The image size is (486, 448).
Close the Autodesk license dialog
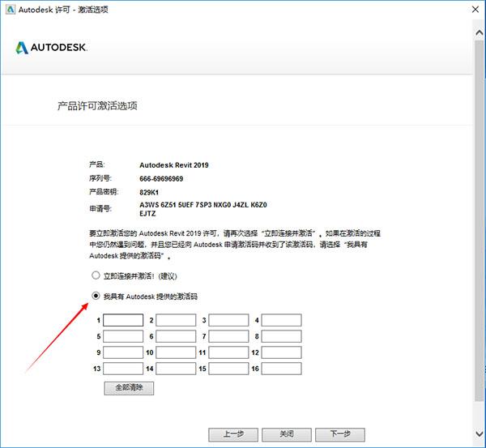[x=475, y=9]
